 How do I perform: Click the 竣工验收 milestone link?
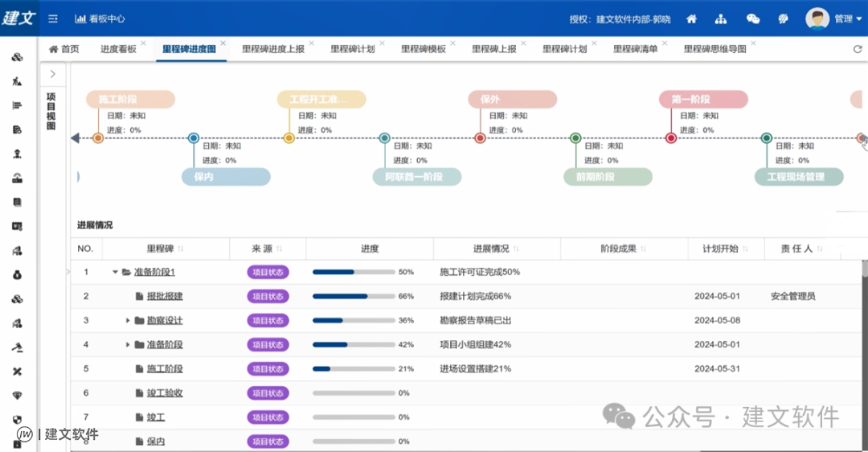(x=165, y=392)
